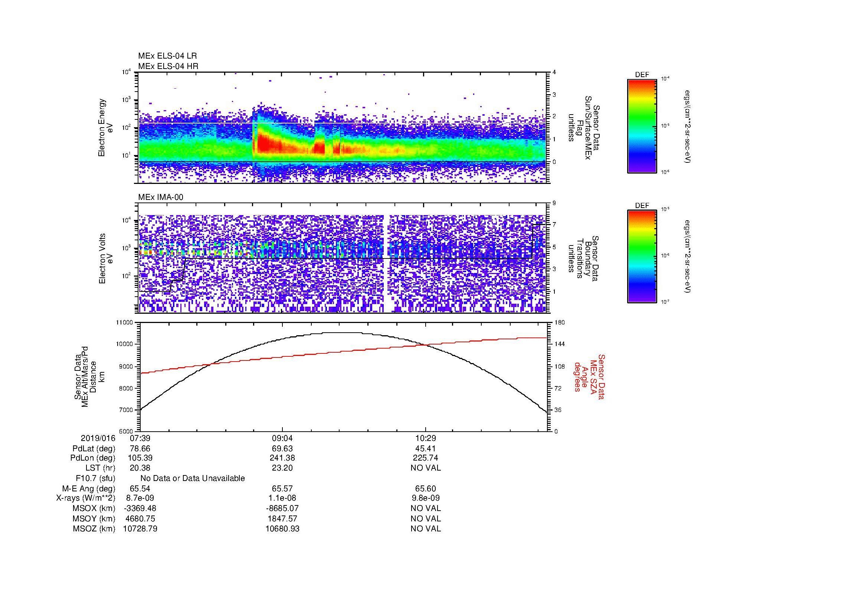Viewport: 868px width, 613px height.
Task: Click the 'M-E Ang (deg)' row label
Action: coord(88,488)
